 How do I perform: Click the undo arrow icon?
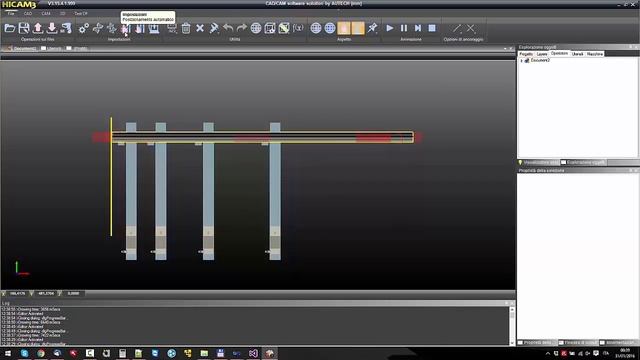(x=228, y=28)
